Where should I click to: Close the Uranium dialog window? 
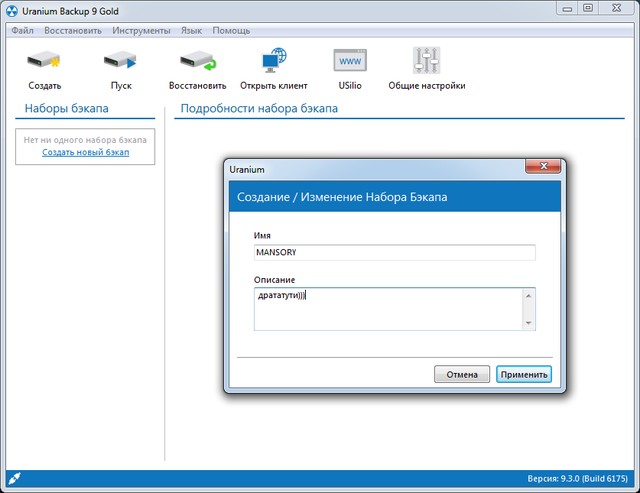pyautogui.click(x=543, y=166)
